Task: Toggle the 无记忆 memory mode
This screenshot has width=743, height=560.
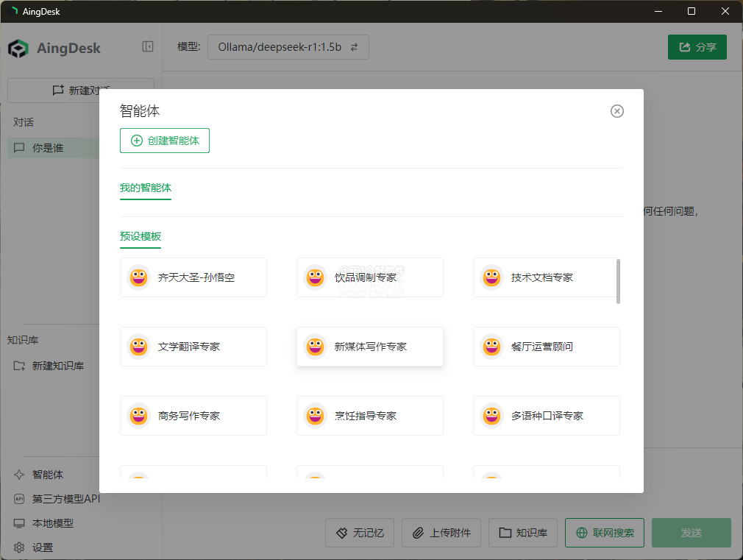Action: coord(361,533)
